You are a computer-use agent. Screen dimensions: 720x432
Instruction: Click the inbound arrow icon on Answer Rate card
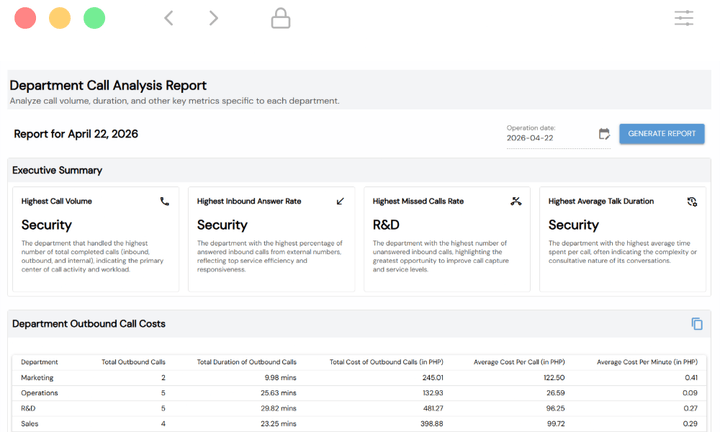pyautogui.click(x=340, y=201)
